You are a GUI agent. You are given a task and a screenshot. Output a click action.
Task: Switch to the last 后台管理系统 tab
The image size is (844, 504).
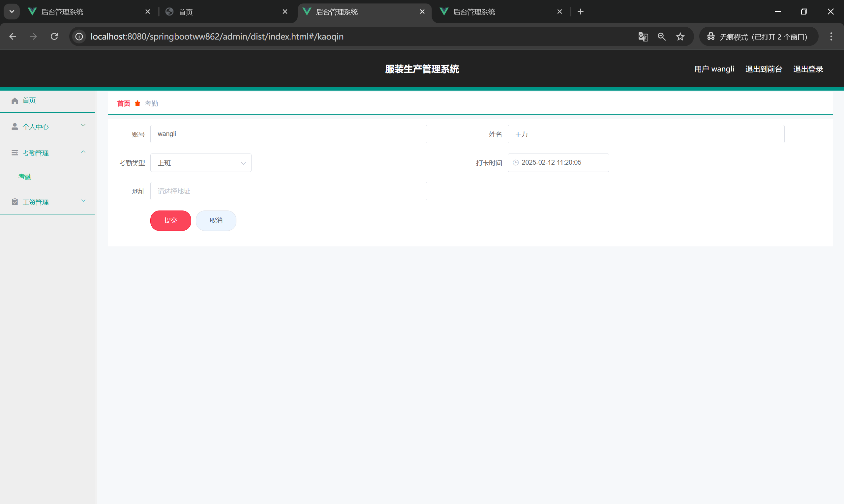pyautogui.click(x=501, y=12)
